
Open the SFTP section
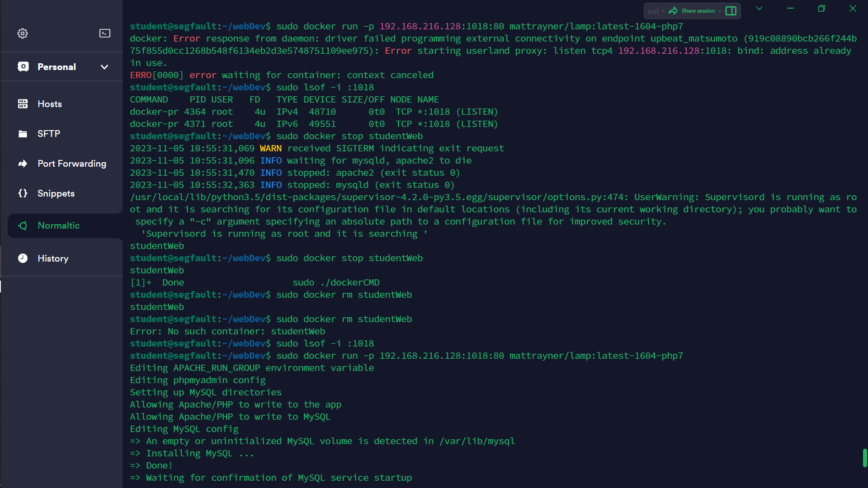[x=49, y=134]
